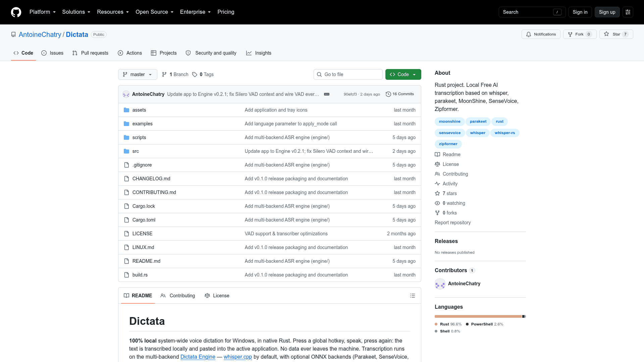
Task: Open the appearance settings icon in header
Action: pyautogui.click(x=628, y=12)
